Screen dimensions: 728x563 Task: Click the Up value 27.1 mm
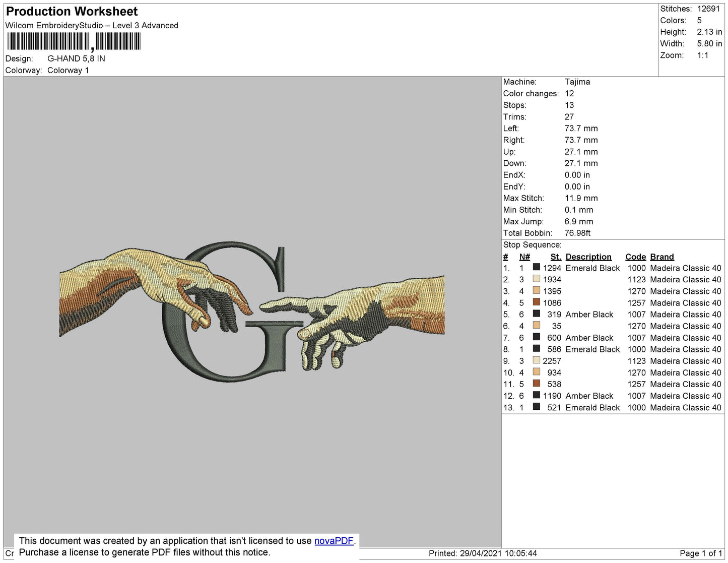pos(581,152)
